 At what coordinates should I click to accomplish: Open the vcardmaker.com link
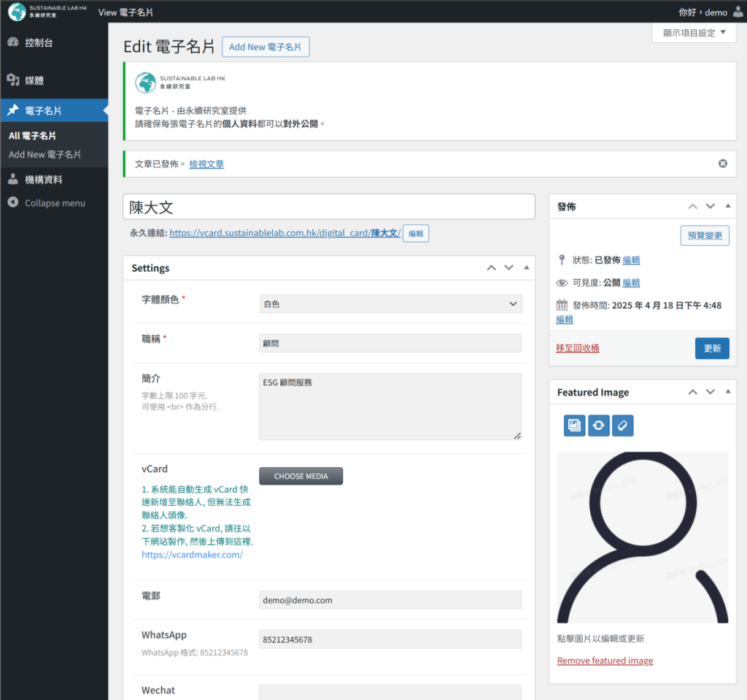[192, 555]
